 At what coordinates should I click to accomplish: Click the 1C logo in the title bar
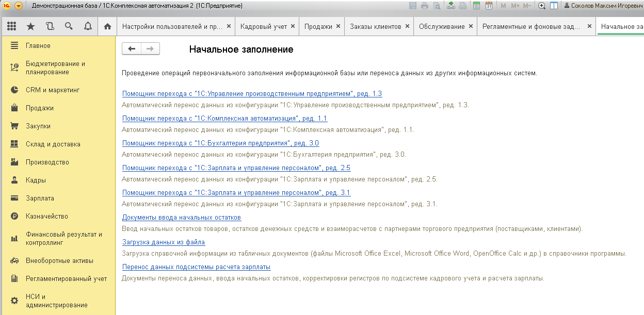(x=6, y=6)
